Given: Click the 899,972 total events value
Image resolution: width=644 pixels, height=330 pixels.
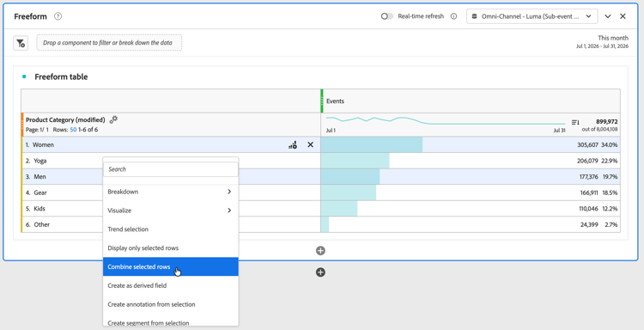Looking at the screenshot, I should tap(606, 122).
